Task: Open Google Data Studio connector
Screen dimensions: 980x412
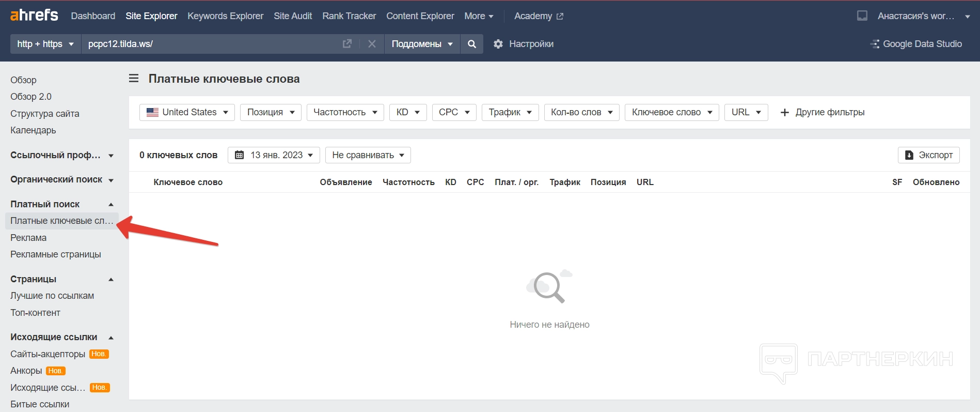Action: point(916,44)
